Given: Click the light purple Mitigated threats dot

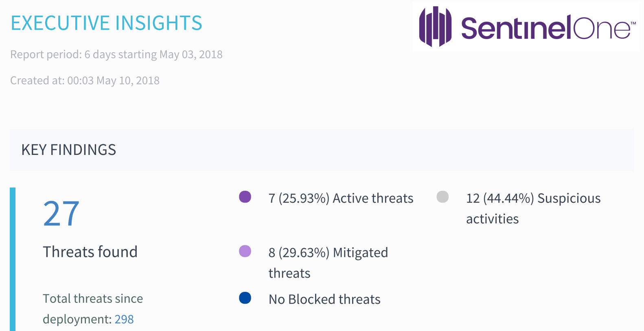Looking at the screenshot, I should click(245, 251).
